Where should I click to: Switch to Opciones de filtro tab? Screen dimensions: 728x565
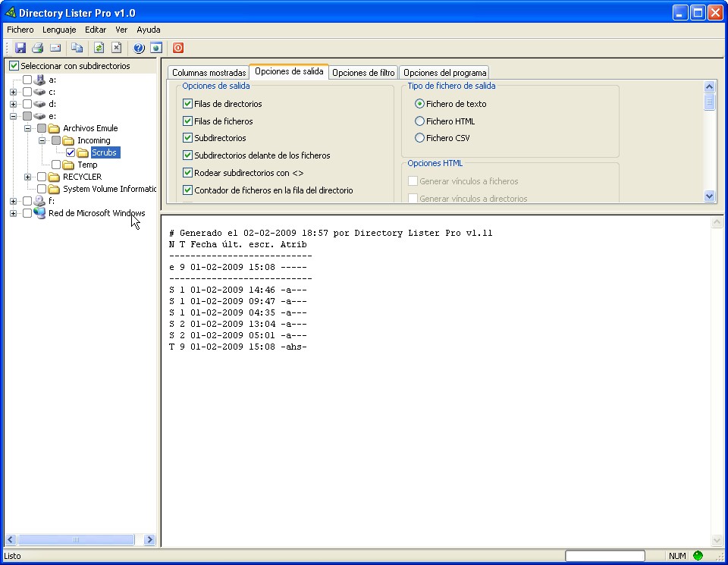pos(363,73)
